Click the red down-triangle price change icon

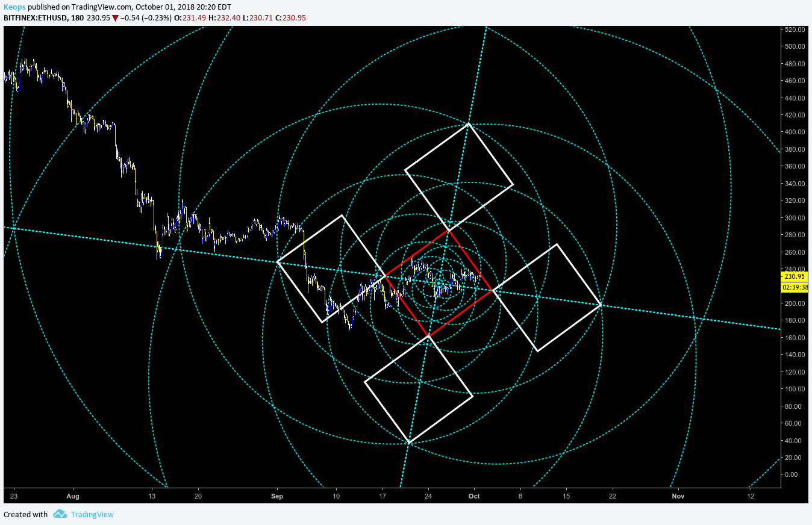coord(115,18)
